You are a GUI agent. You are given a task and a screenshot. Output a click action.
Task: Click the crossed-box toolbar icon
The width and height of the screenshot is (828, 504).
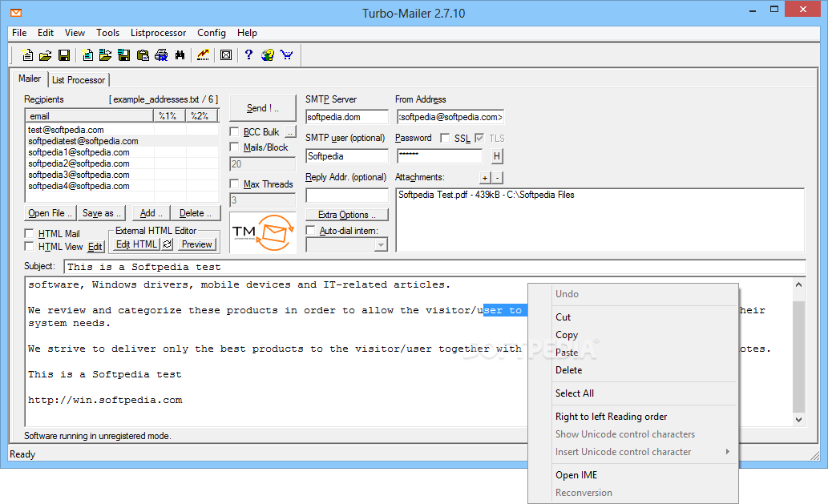tap(226, 54)
